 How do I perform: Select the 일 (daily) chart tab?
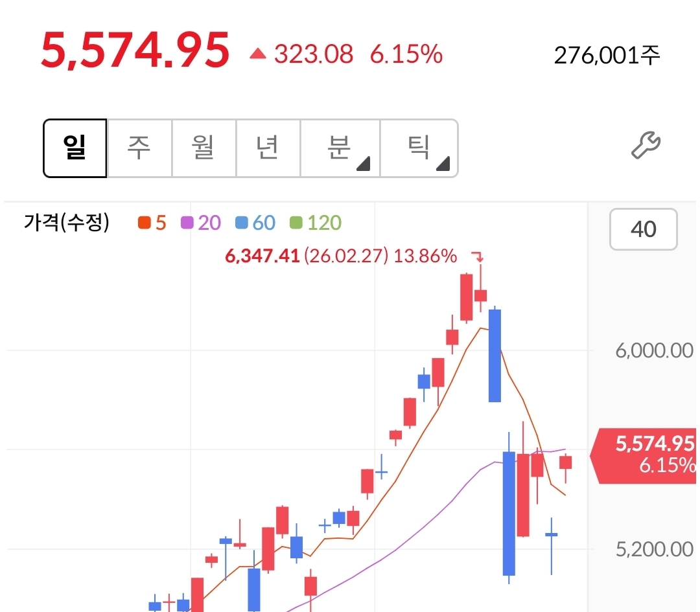pos(75,148)
